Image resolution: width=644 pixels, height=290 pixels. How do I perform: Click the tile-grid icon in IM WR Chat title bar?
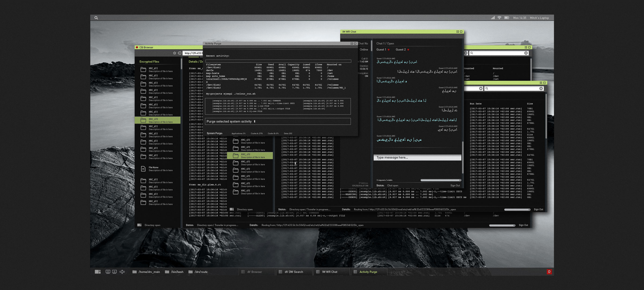pyautogui.click(x=458, y=32)
